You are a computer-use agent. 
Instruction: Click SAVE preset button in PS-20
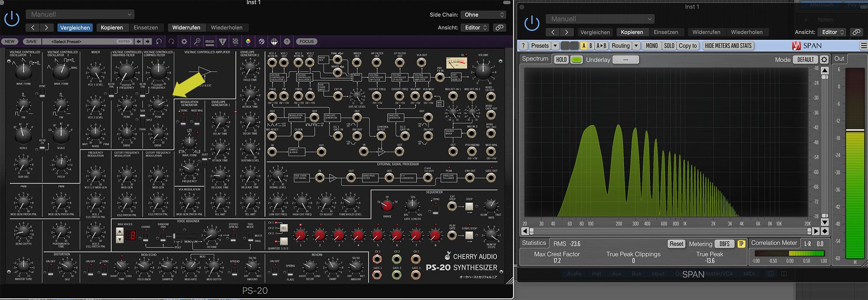[31, 42]
